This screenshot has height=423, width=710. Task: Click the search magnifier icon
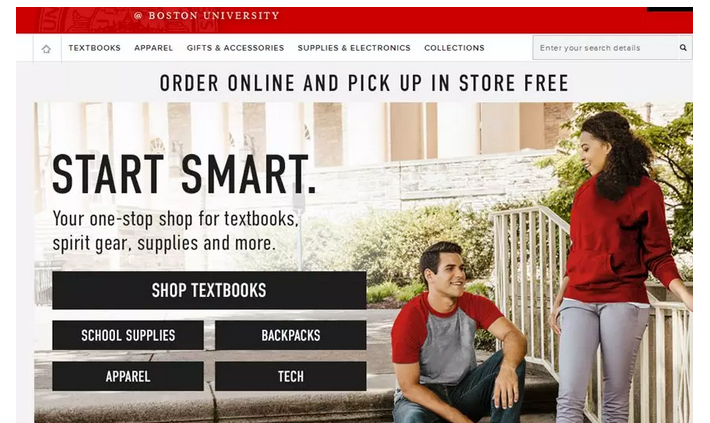point(683,48)
